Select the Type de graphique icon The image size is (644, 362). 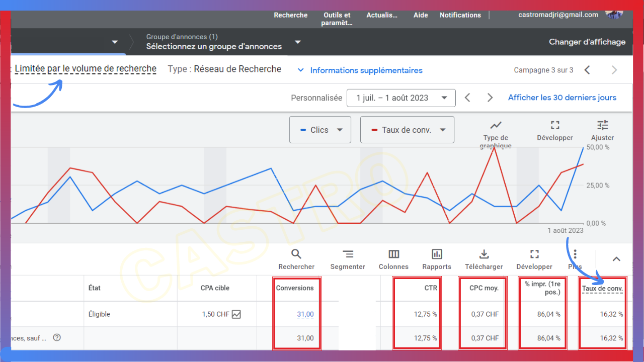496,125
